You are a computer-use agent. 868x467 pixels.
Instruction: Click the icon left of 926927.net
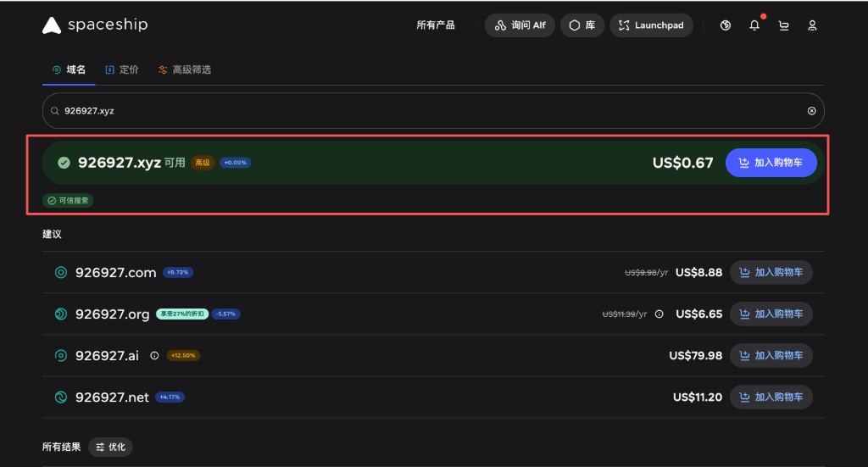tap(61, 397)
